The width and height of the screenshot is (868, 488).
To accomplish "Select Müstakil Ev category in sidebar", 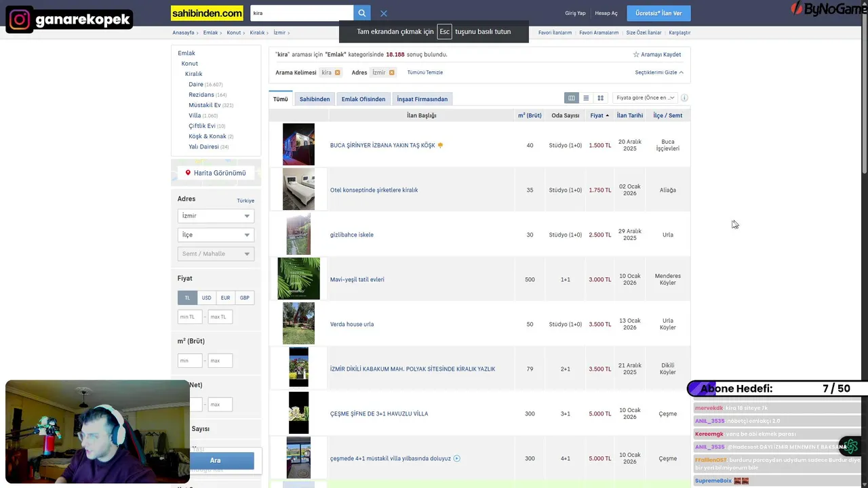I will point(205,105).
